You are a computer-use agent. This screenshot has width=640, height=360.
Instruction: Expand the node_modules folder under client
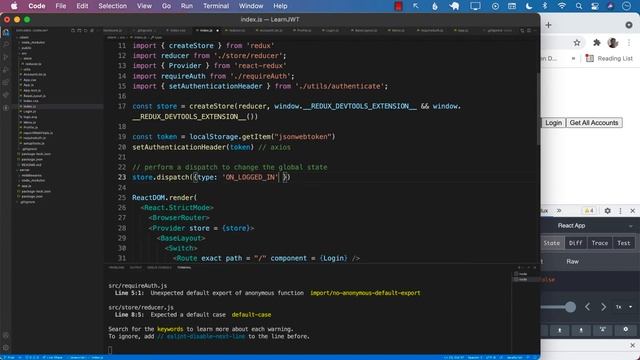[33, 42]
